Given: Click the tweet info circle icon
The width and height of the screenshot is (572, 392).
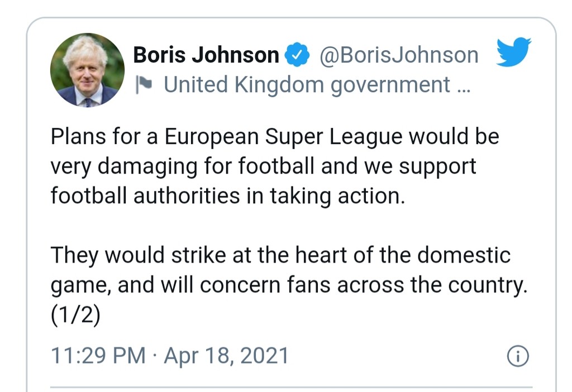Looking at the screenshot, I should tap(518, 356).
